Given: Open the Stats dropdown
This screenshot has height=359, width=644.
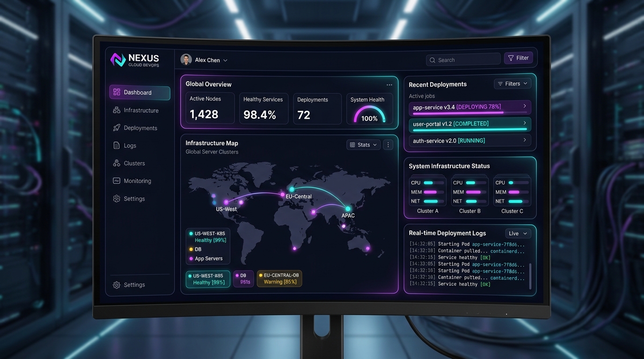Looking at the screenshot, I should [x=363, y=145].
